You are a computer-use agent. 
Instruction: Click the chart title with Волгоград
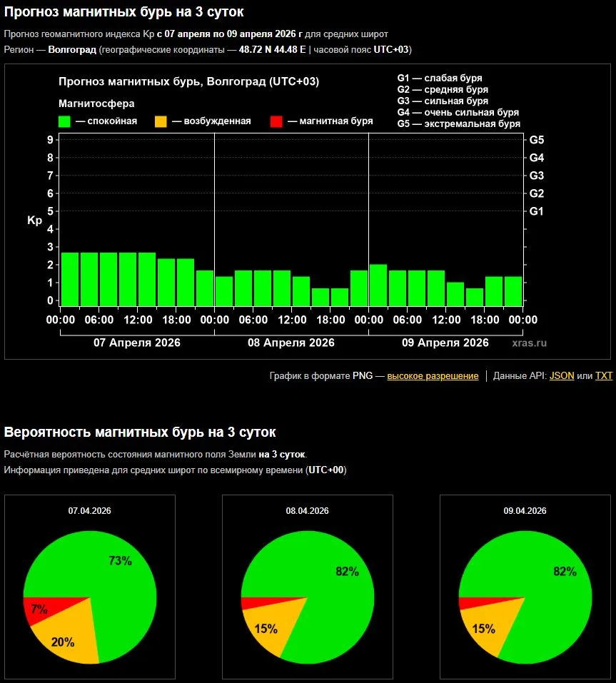point(188,81)
